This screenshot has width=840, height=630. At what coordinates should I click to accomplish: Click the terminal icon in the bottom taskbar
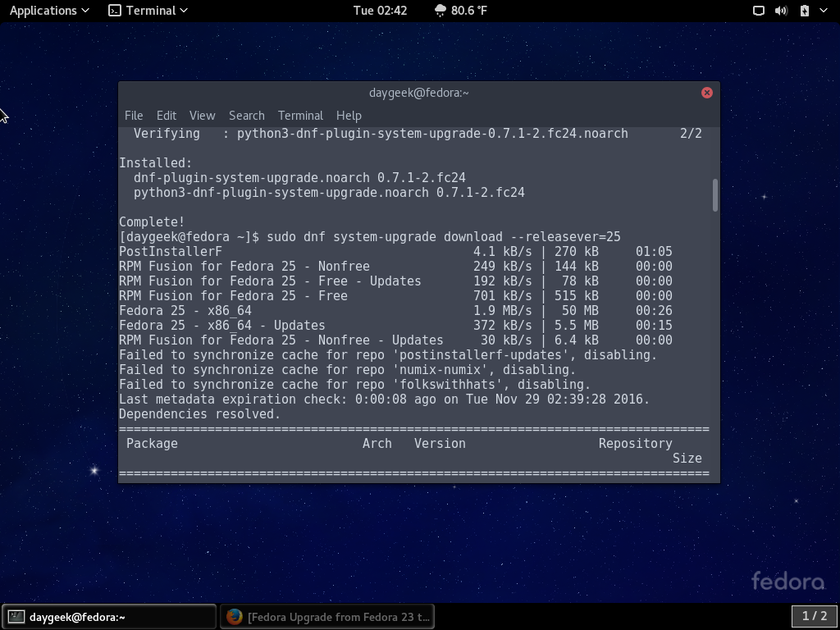(x=16, y=617)
